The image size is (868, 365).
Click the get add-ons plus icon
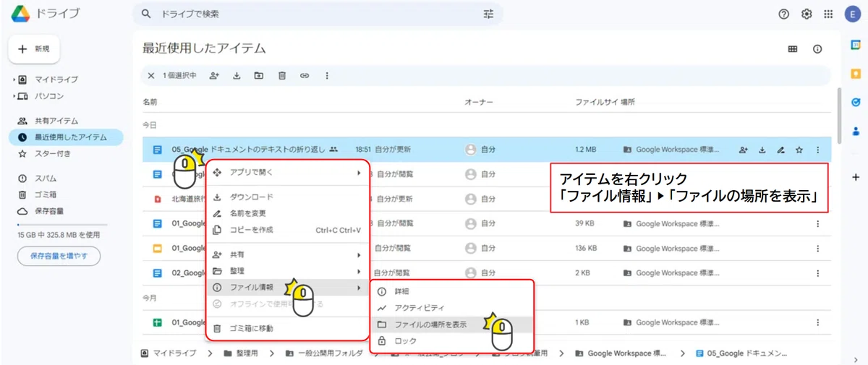pyautogui.click(x=856, y=176)
